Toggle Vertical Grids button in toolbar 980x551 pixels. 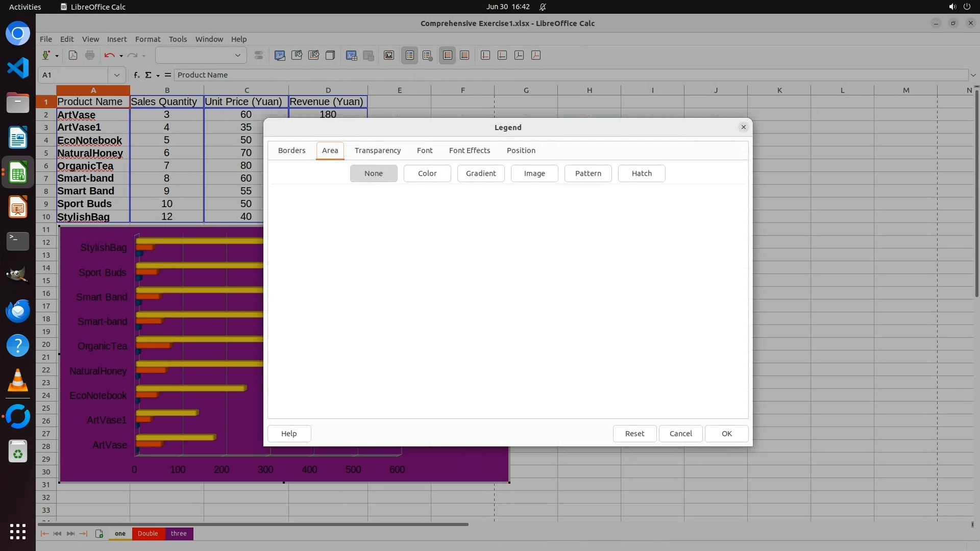(464, 56)
